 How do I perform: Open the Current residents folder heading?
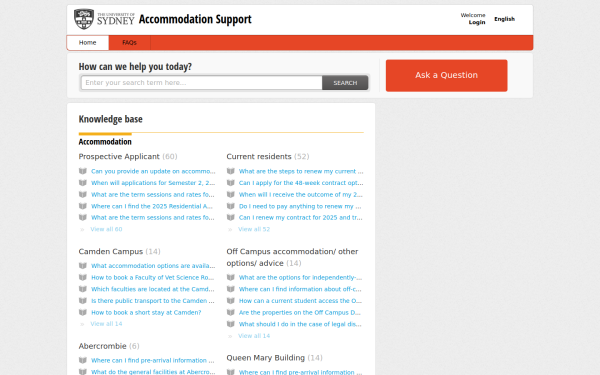click(x=259, y=157)
